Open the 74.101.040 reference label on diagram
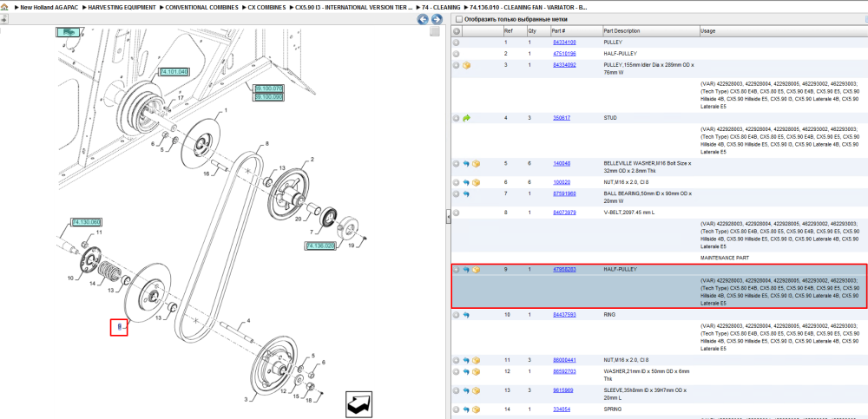The width and height of the screenshot is (868, 419). [x=174, y=72]
